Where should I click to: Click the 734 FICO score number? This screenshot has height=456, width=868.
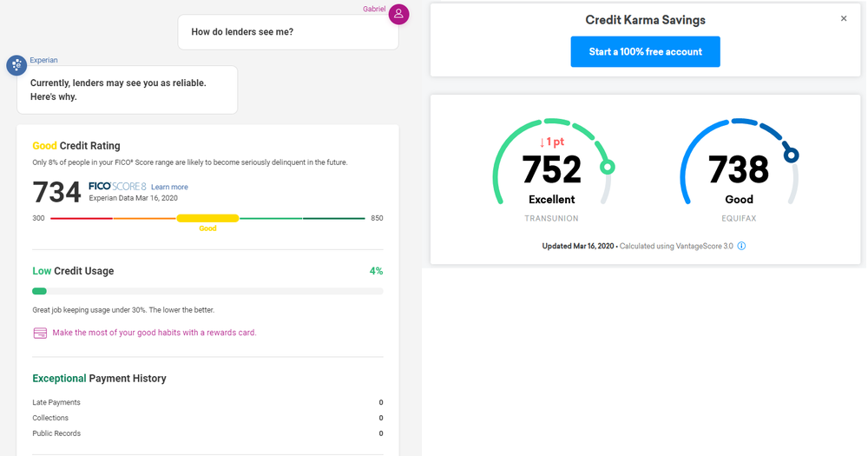click(57, 192)
